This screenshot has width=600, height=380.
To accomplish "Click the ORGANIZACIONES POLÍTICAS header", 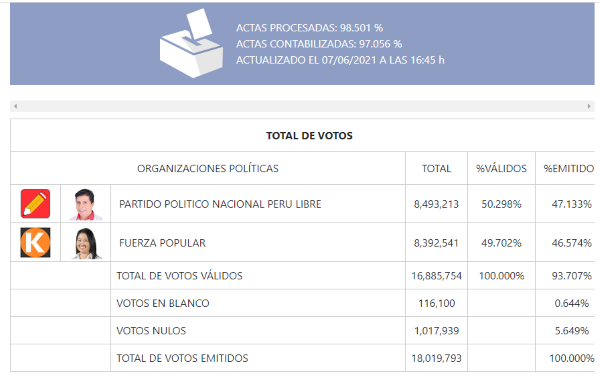I will (208, 168).
